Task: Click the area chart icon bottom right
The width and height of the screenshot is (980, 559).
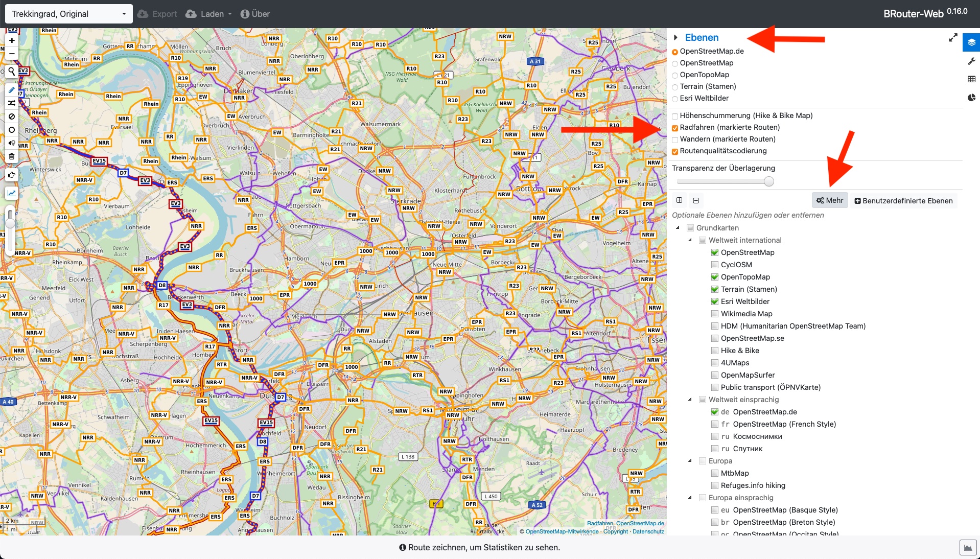Action: pos(968,548)
